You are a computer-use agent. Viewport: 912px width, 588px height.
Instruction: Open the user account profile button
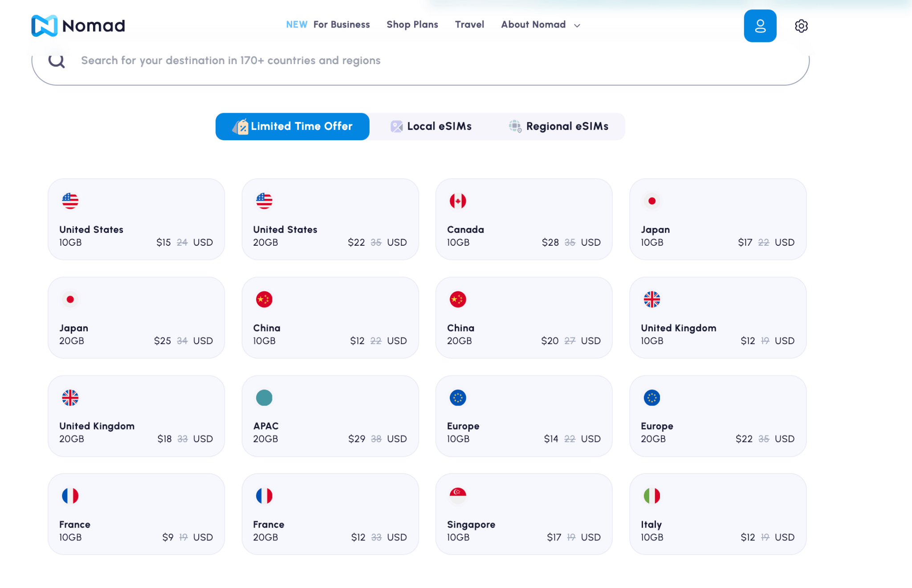coord(760,26)
